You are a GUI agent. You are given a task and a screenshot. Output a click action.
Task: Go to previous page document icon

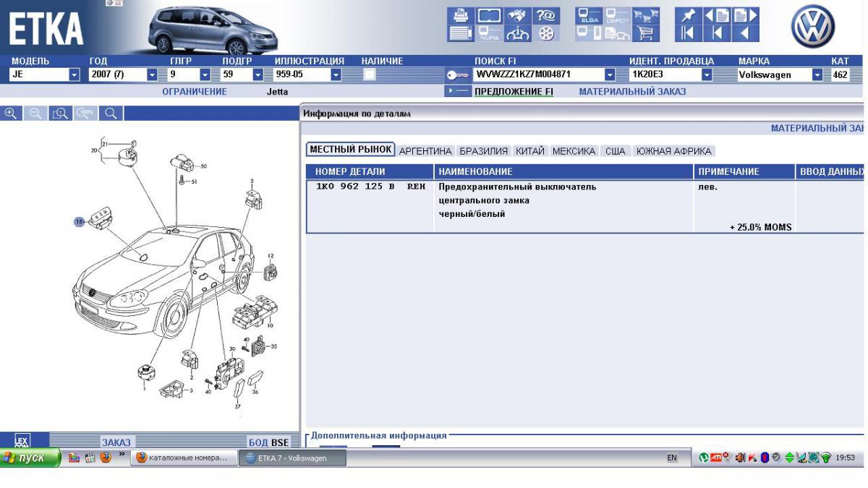(716, 16)
